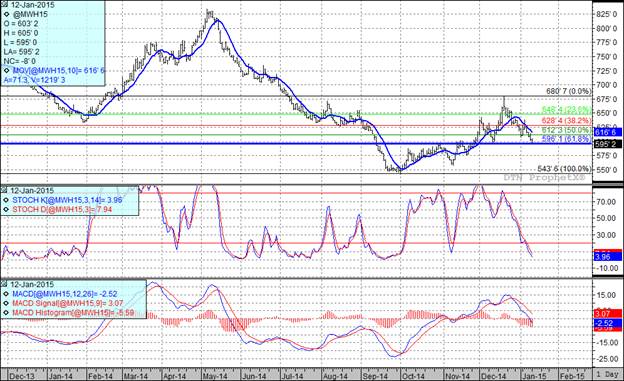Select the STOCH K[@MWH15,3,14] legend entry
Viewport: 624px width, 381px height.
click(67, 200)
